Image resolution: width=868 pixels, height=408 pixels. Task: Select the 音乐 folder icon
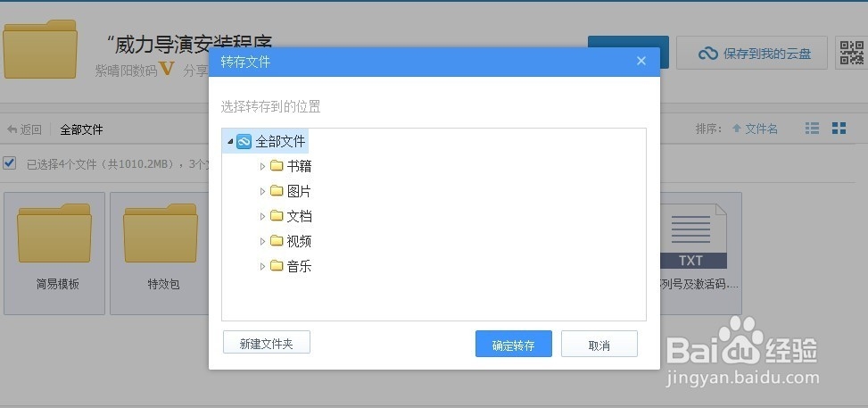tap(277, 265)
